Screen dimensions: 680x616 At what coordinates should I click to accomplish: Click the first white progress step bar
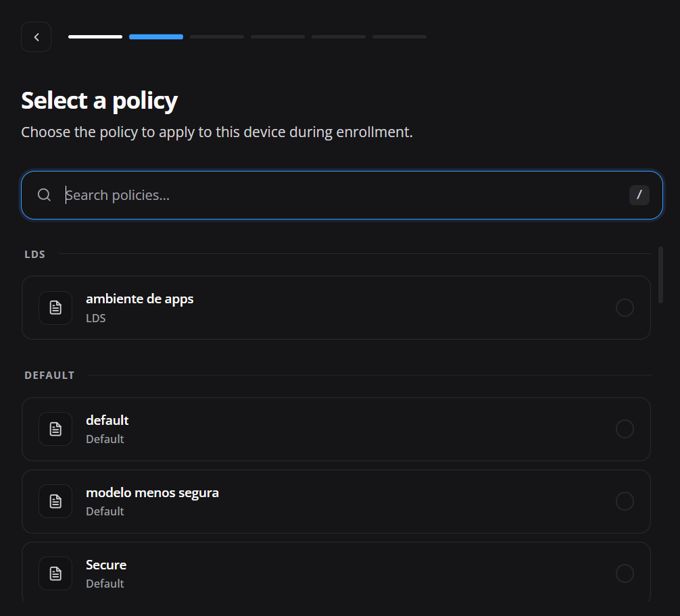coord(95,37)
